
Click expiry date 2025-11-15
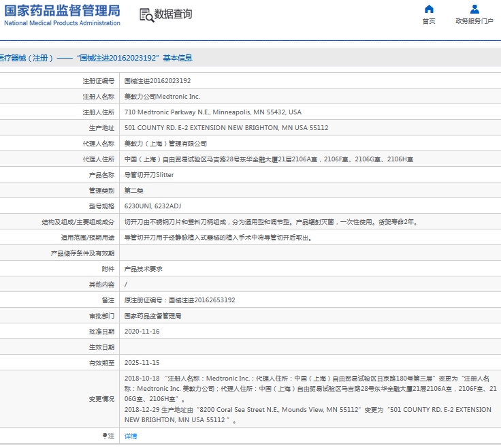(x=142, y=363)
